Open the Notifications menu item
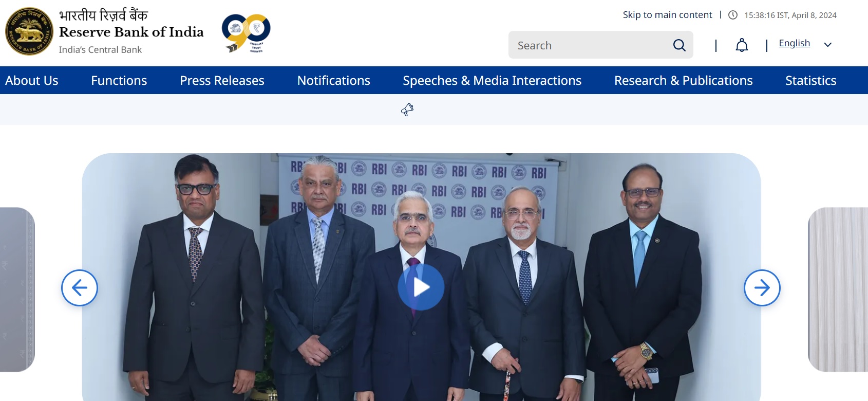Screen dimensions: 868x401 coord(334,80)
